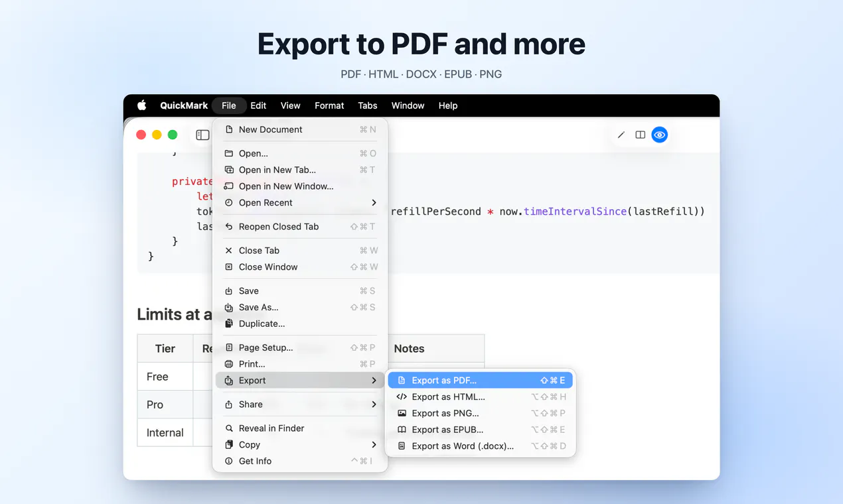This screenshot has width=843, height=504.
Task: Select Close Tab menu entry
Action: pyautogui.click(x=300, y=251)
